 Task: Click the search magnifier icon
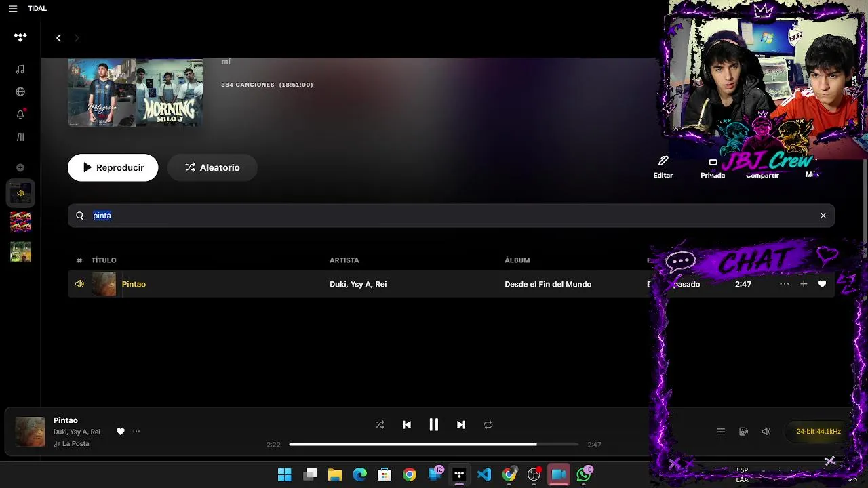(79, 216)
